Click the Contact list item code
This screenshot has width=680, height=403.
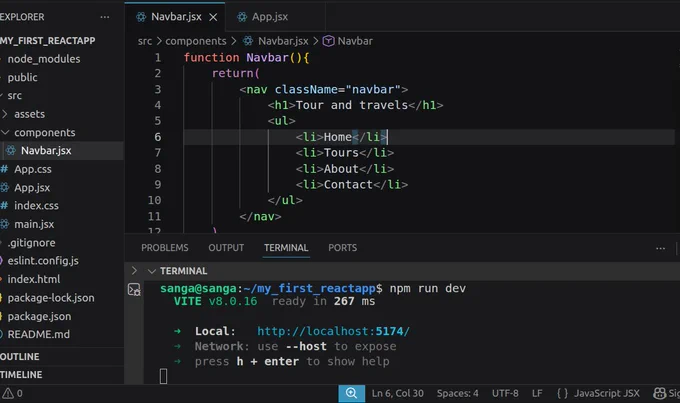pyautogui.click(x=352, y=185)
